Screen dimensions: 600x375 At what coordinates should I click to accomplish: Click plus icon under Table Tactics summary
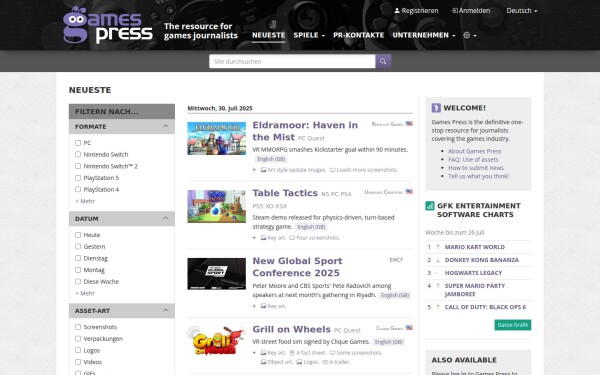254,238
